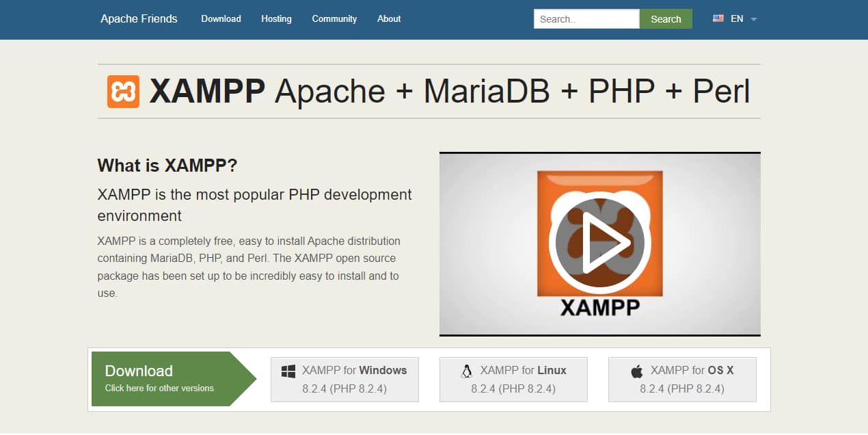Click the Apache Friends home link
868x435 pixels.
tap(139, 18)
